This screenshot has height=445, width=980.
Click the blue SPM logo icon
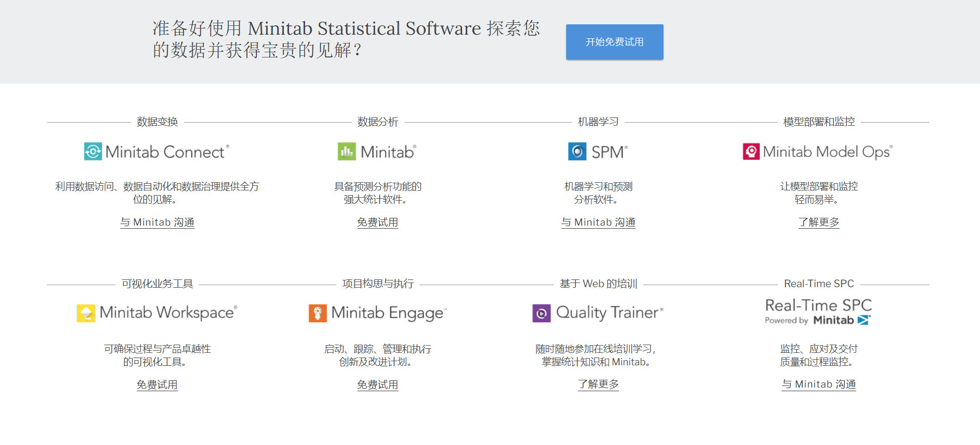click(x=577, y=152)
